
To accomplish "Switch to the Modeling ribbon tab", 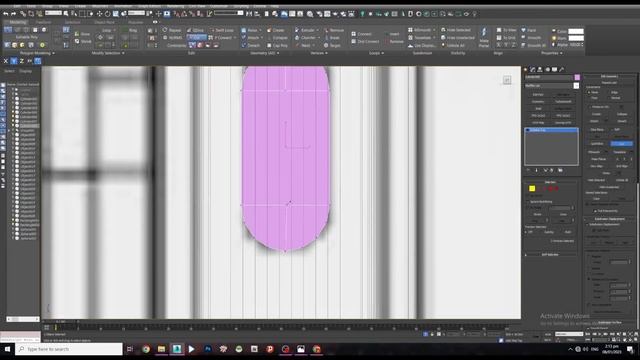I will (18, 22).
